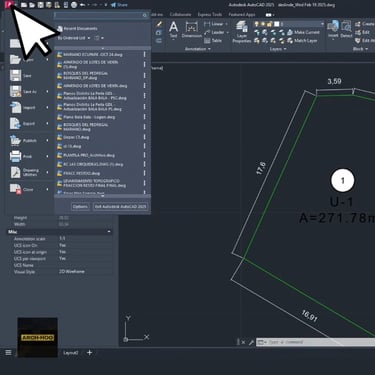
Task: Expand the Close submenu arrow
Action: tap(47, 189)
